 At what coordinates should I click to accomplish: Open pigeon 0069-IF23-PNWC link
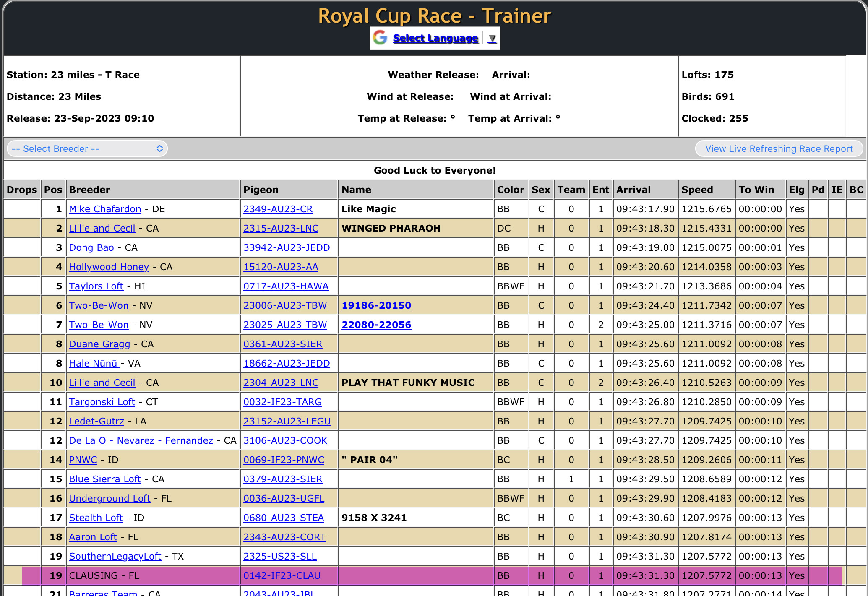[284, 460]
